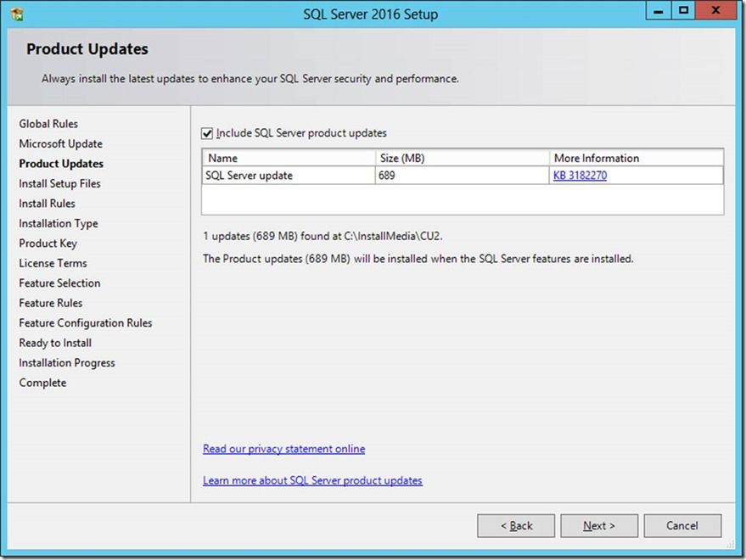The width and height of the screenshot is (746, 560).
Task: Click the updates found at C:\InstallMedia\CU2 text
Action: 323,236
